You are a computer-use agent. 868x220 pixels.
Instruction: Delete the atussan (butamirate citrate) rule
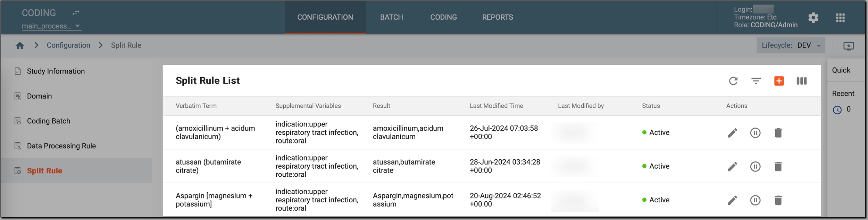pyautogui.click(x=778, y=167)
